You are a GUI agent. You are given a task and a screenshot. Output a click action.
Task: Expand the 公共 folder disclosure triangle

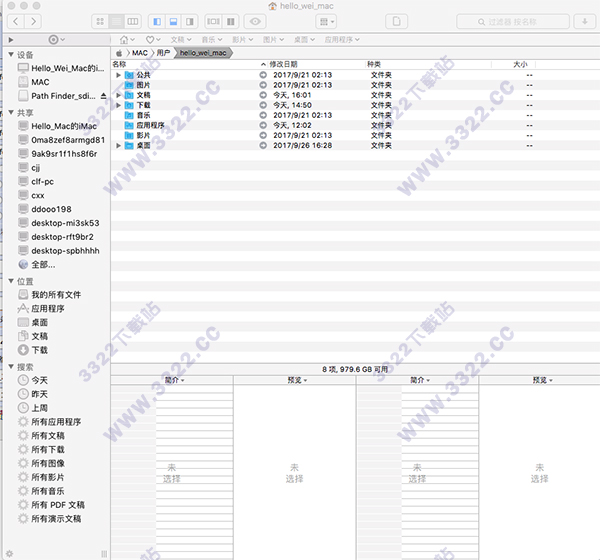(x=118, y=75)
